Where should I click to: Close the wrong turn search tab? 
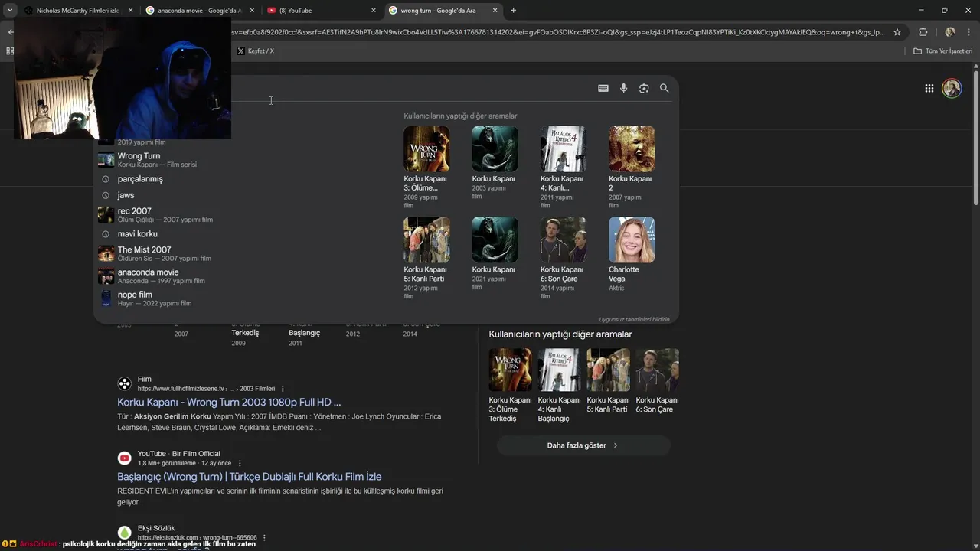pyautogui.click(x=495, y=11)
